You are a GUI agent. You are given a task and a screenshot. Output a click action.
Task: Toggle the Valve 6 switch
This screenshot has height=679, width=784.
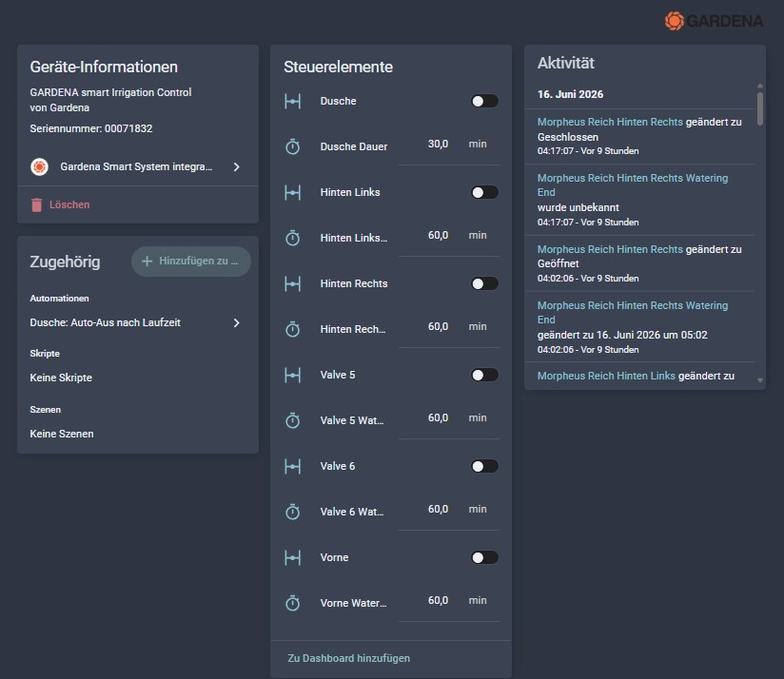pyautogui.click(x=484, y=466)
